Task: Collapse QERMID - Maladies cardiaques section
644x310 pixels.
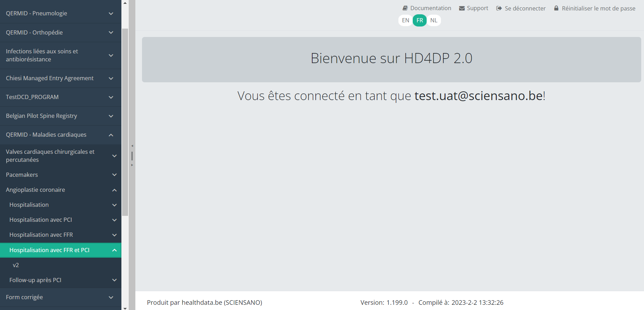Action: (60, 135)
